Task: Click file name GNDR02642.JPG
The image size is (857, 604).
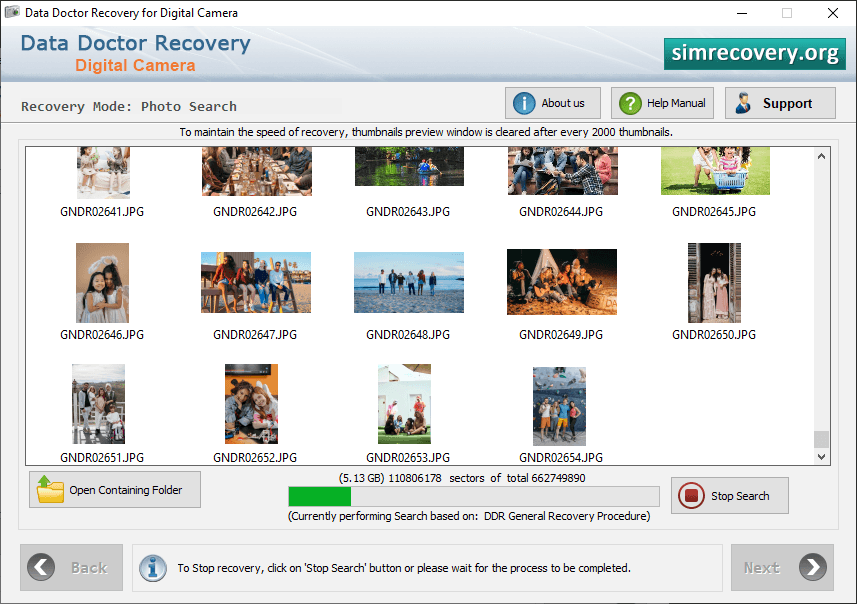Action: click(255, 212)
